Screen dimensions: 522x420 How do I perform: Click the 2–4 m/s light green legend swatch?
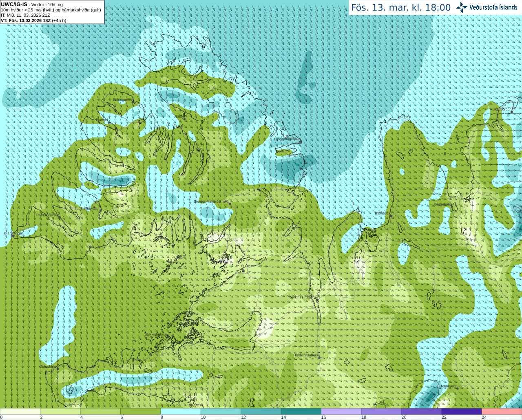tap(60, 411)
